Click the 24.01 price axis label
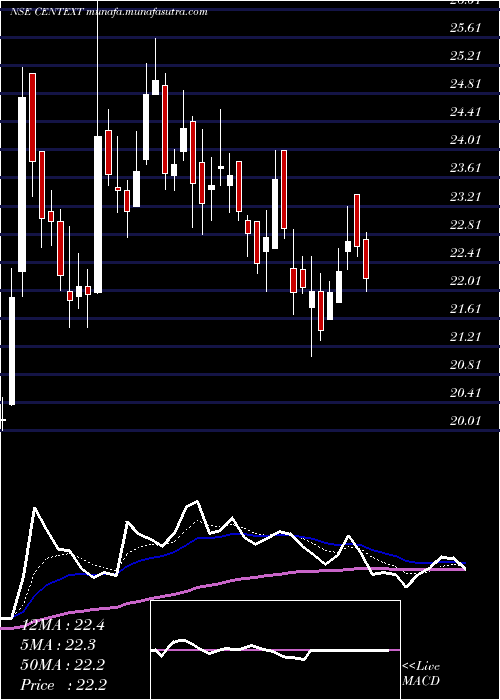Screen dimensions: 500x700 point(465,140)
